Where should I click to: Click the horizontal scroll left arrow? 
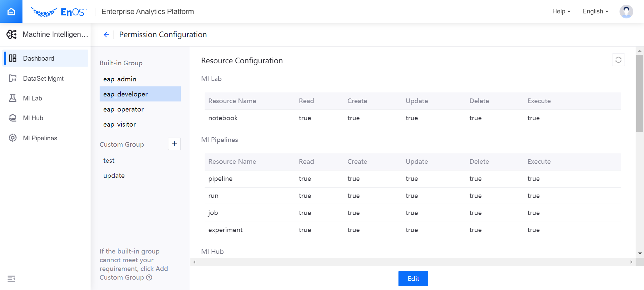click(x=194, y=262)
